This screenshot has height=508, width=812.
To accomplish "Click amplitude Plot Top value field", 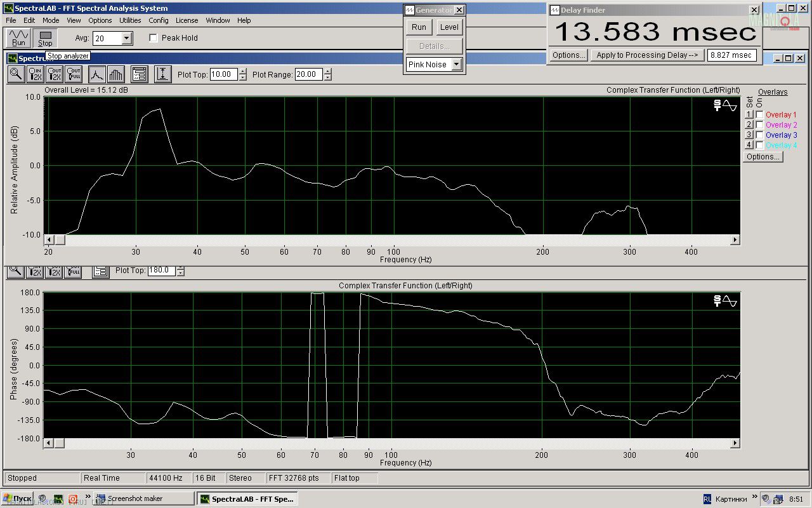I will point(224,74).
